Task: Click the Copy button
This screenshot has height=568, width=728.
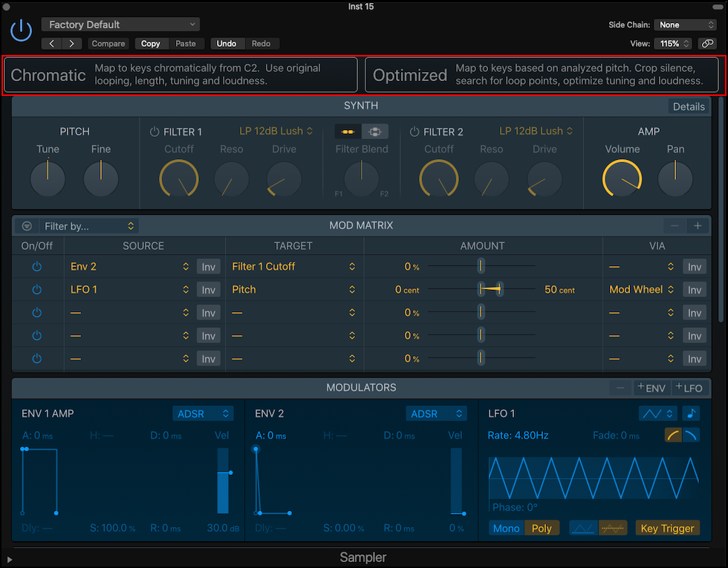Action: [150, 44]
